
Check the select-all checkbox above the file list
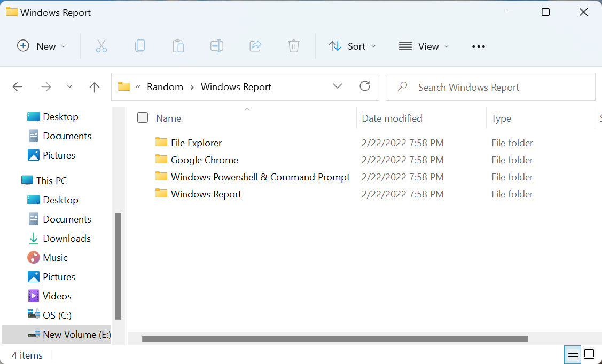(x=143, y=117)
